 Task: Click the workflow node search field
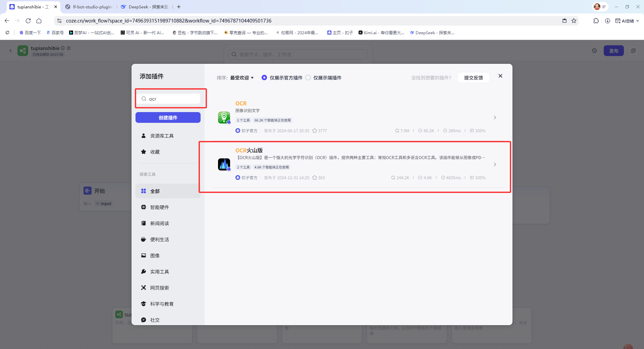(298, 54)
